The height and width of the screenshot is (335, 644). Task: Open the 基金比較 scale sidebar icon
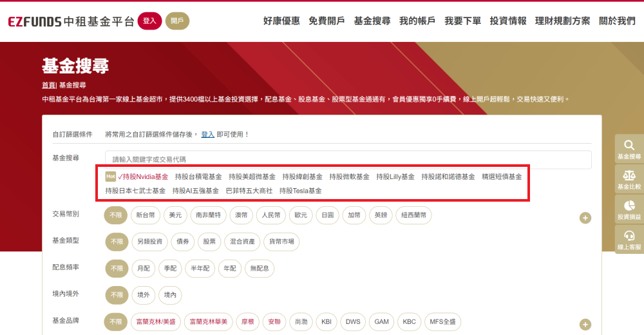[629, 179]
